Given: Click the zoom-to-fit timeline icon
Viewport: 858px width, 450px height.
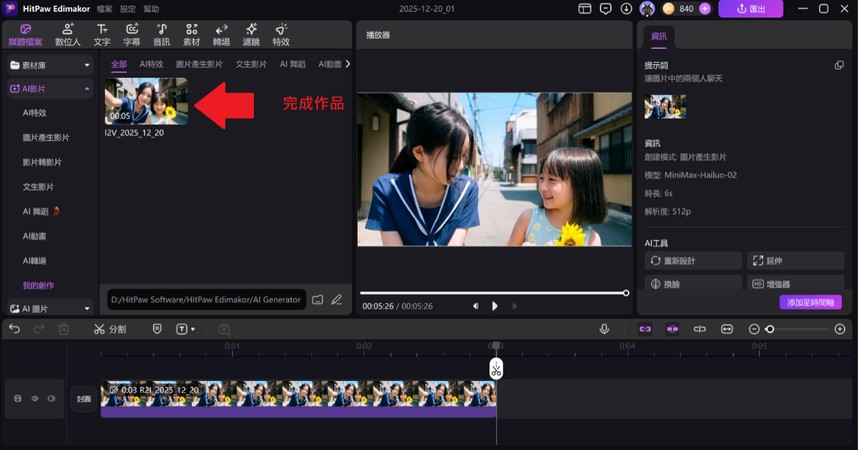Looking at the screenshot, I should 727,329.
